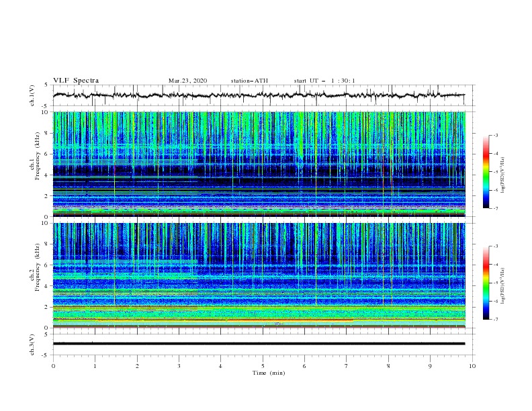Screen dimensions: 532x411
Task: Click the "0" tick on the time axis
Action: click(x=53, y=366)
